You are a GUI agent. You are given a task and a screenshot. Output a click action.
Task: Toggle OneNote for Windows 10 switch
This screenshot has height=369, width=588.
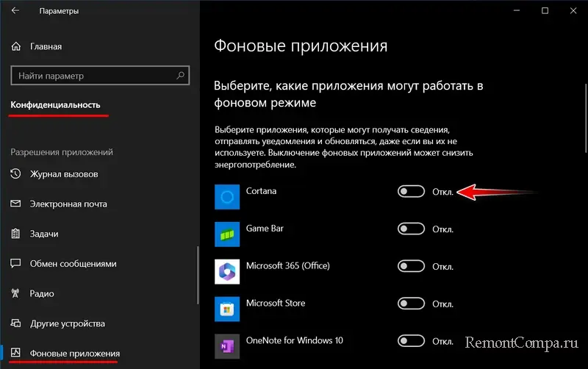411,341
